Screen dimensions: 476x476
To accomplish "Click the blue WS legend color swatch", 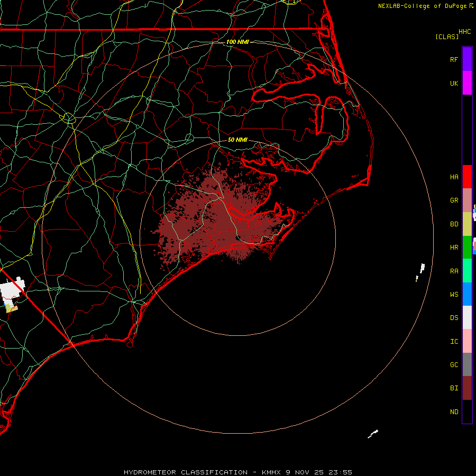I will click(x=467, y=294).
